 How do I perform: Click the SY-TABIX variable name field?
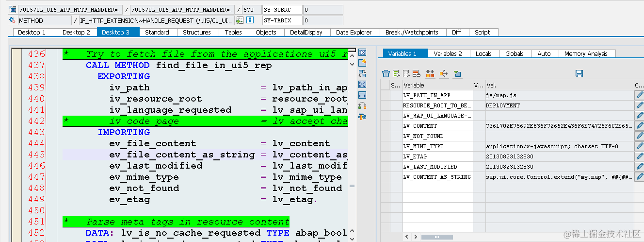282,20
